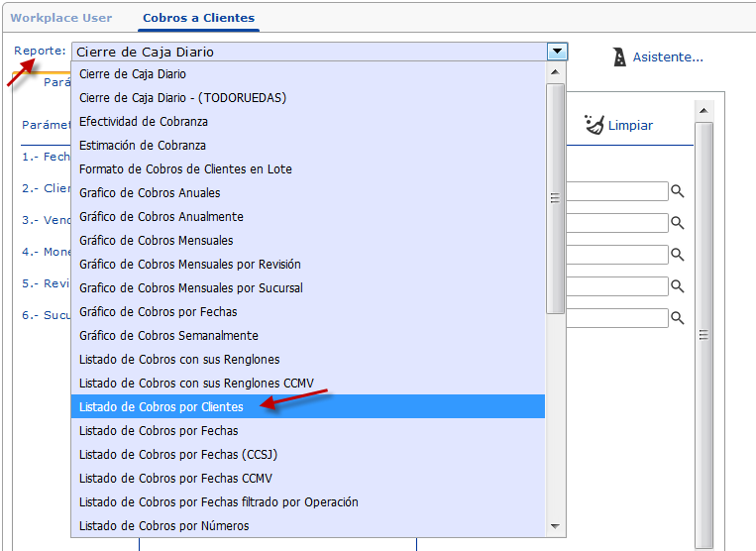Choose Gráfico de Cobros por Fechas

coord(308,312)
